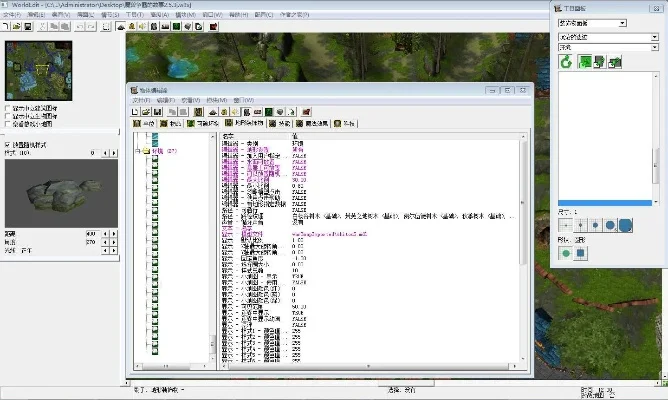Open Campaign Editor from main toolbar
The image size is (668, 400).
pos(165,26)
